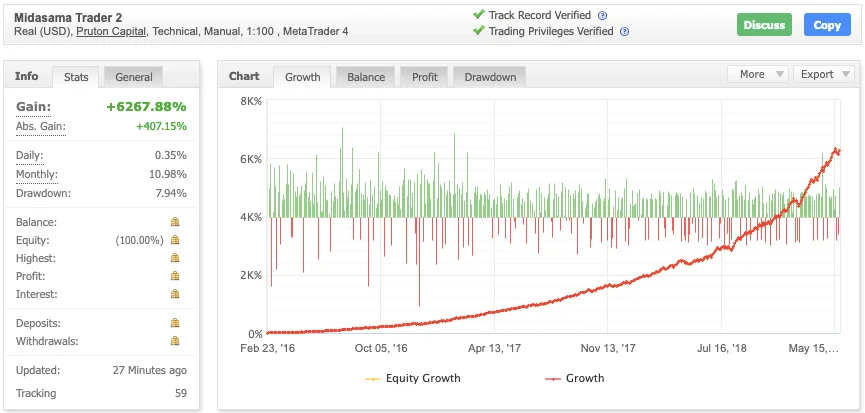Click the lock icon in Highest row
The width and height of the screenshot is (865, 413).
coord(175,258)
